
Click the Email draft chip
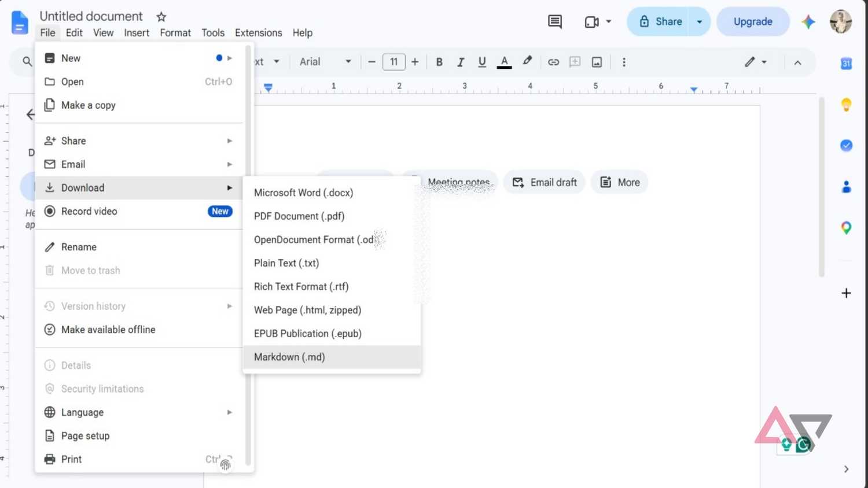pyautogui.click(x=545, y=183)
